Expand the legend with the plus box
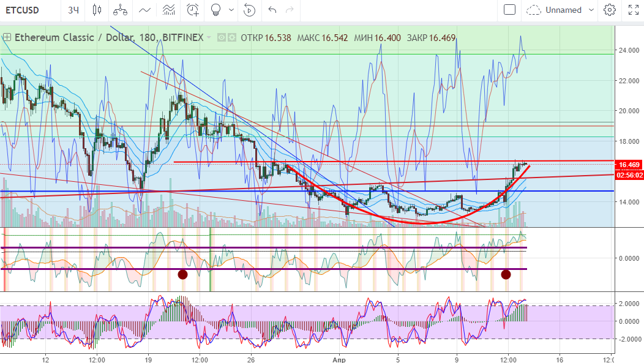The image size is (644, 363). coord(7,37)
